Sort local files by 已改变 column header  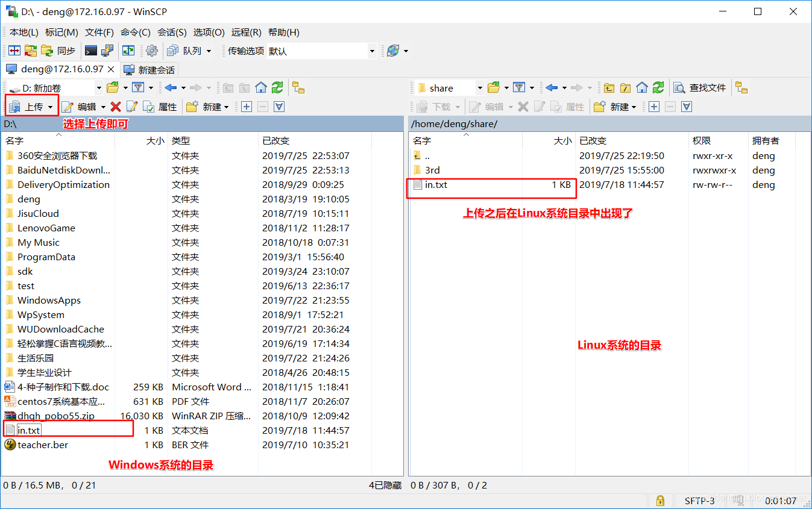click(x=314, y=140)
